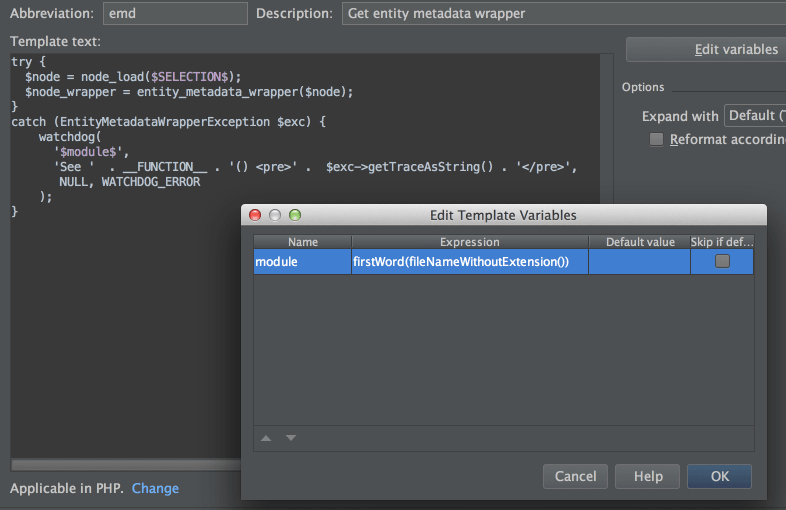Open the Expand with dropdown
This screenshot has width=786, height=510.
tap(755, 116)
